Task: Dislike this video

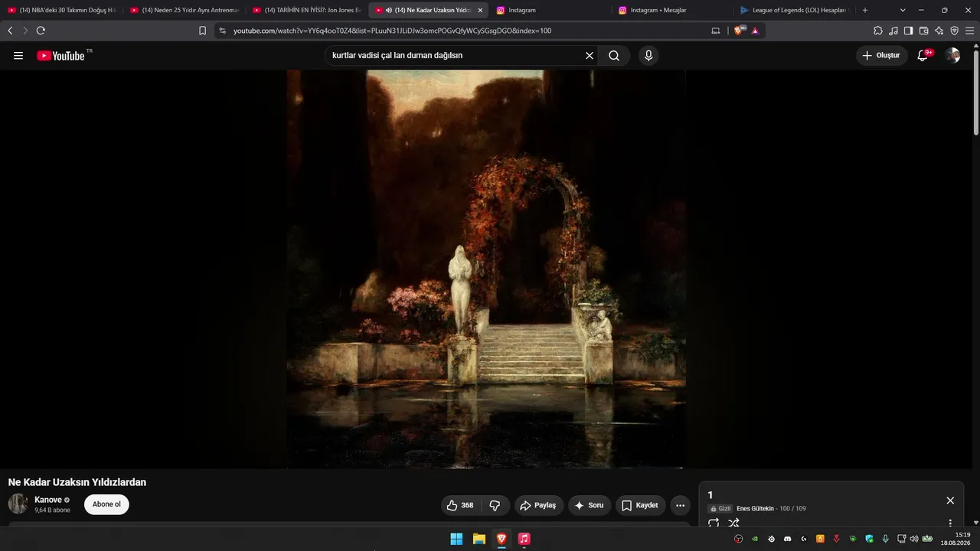Action: pyautogui.click(x=495, y=505)
